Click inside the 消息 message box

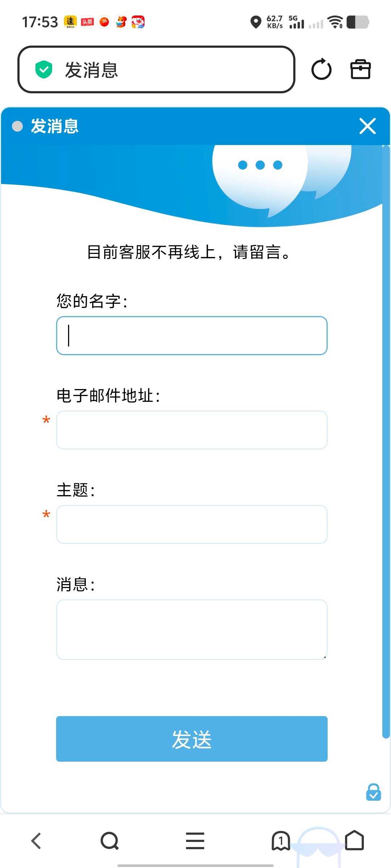point(191,629)
